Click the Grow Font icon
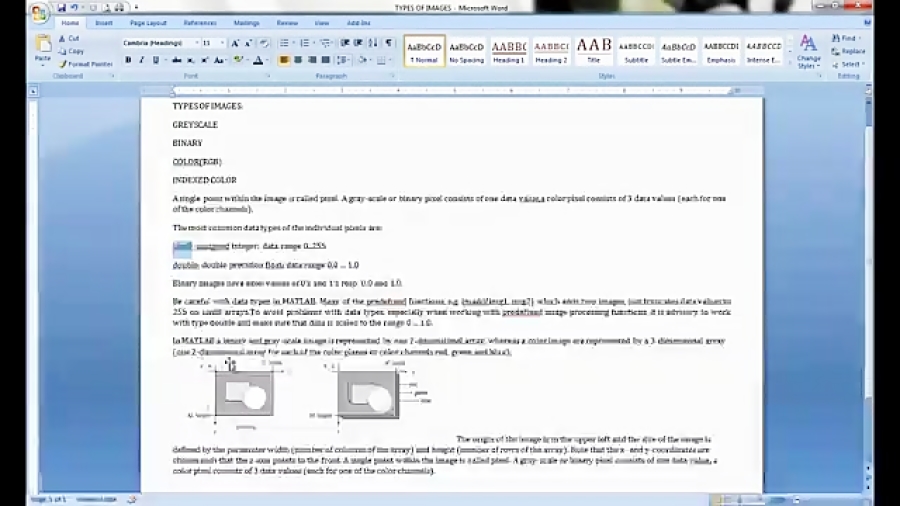This screenshot has height=506, width=900. pos(235,43)
